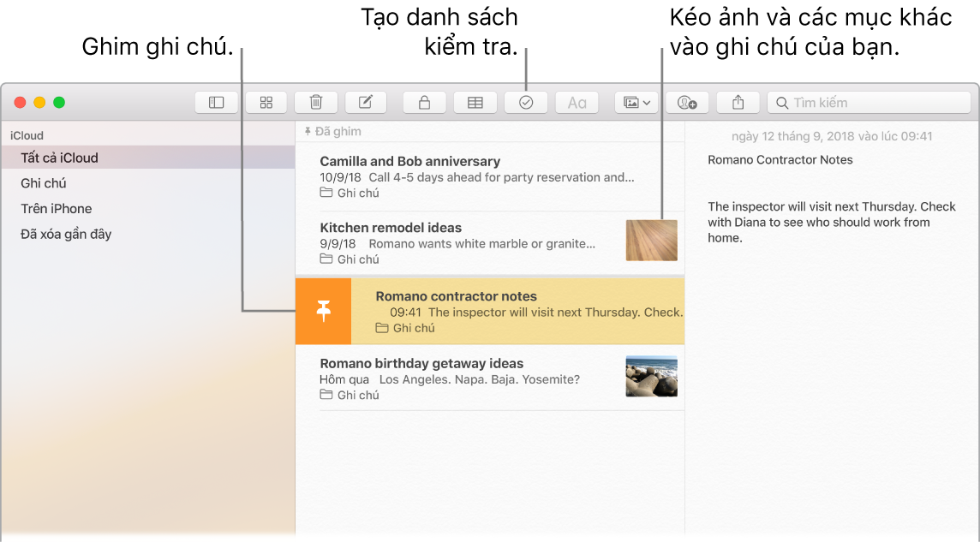Open the Đã xóa gần đây folder
980x542 pixels.
pyautogui.click(x=67, y=234)
